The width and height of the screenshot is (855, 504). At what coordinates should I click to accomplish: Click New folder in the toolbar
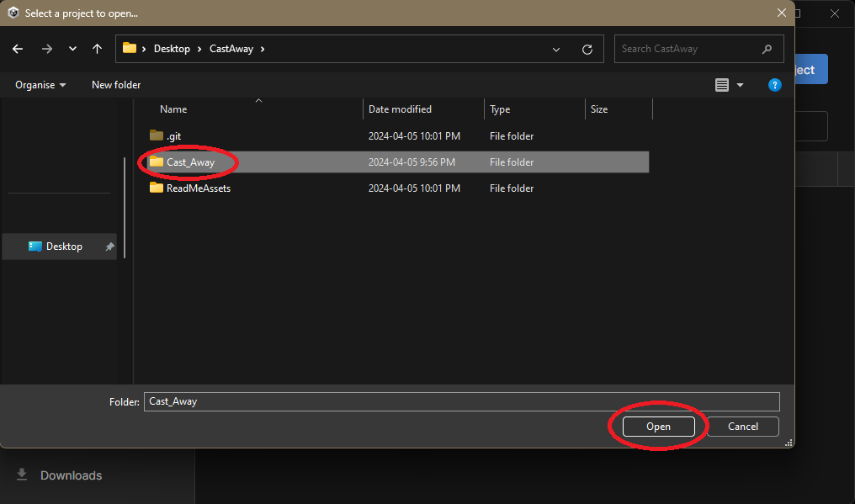tap(116, 85)
